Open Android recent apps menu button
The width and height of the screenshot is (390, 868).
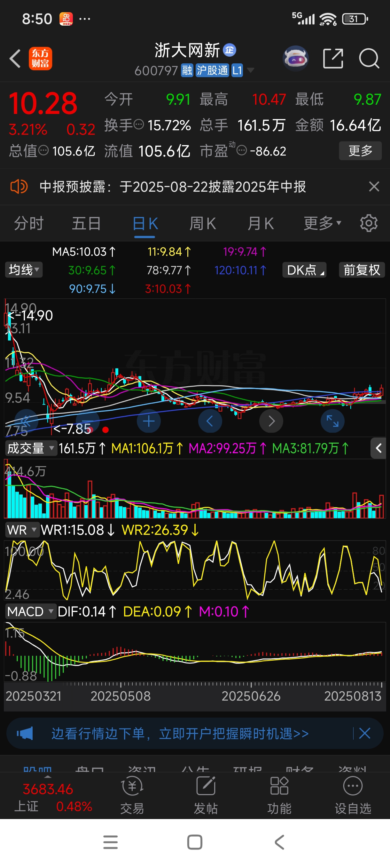point(110,842)
